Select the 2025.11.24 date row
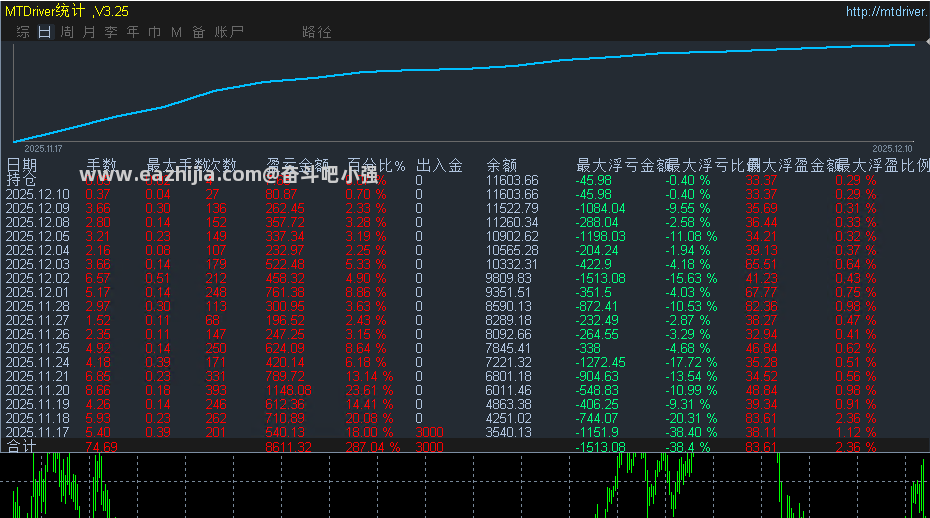The height and width of the screenshot is (518, 930). [x=37, y=363]
